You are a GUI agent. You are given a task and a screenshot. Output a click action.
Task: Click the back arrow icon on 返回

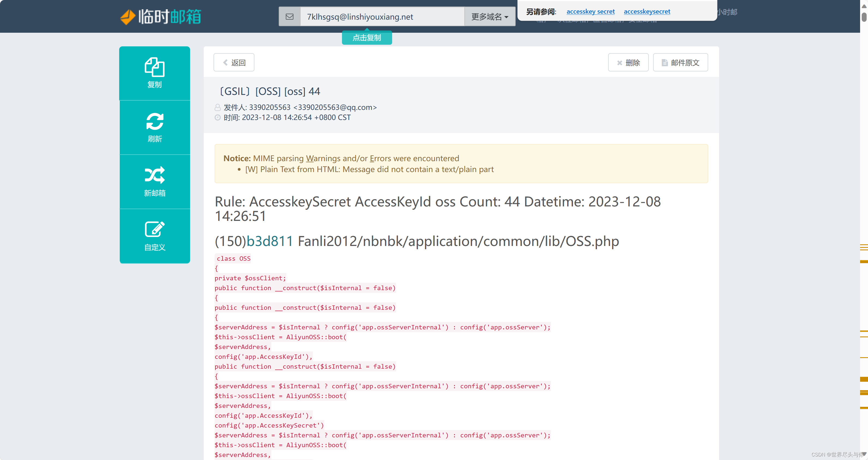[225, 62]
